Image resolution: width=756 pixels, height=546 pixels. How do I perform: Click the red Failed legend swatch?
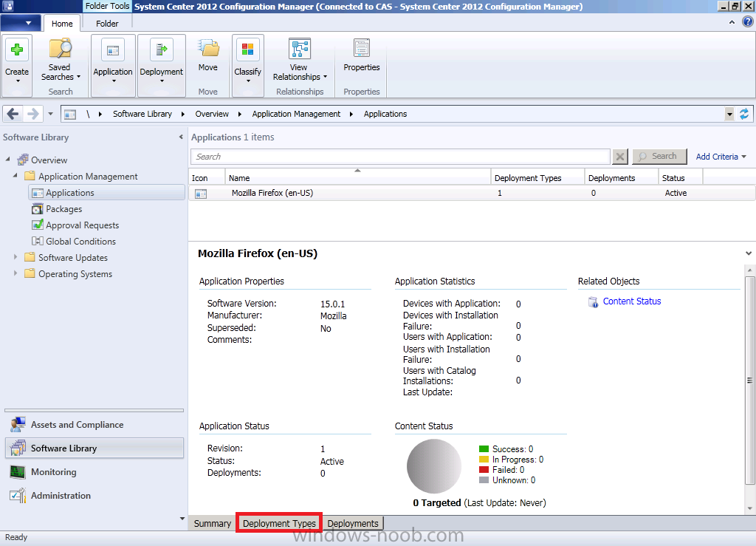pyautogui.click(x=484, y=469)
